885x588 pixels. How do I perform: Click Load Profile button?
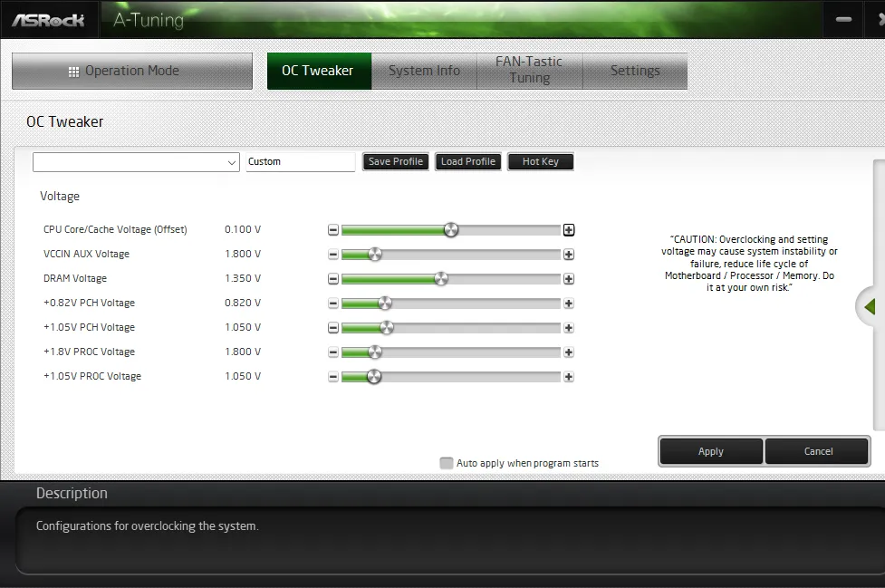(x=468, y=161)
